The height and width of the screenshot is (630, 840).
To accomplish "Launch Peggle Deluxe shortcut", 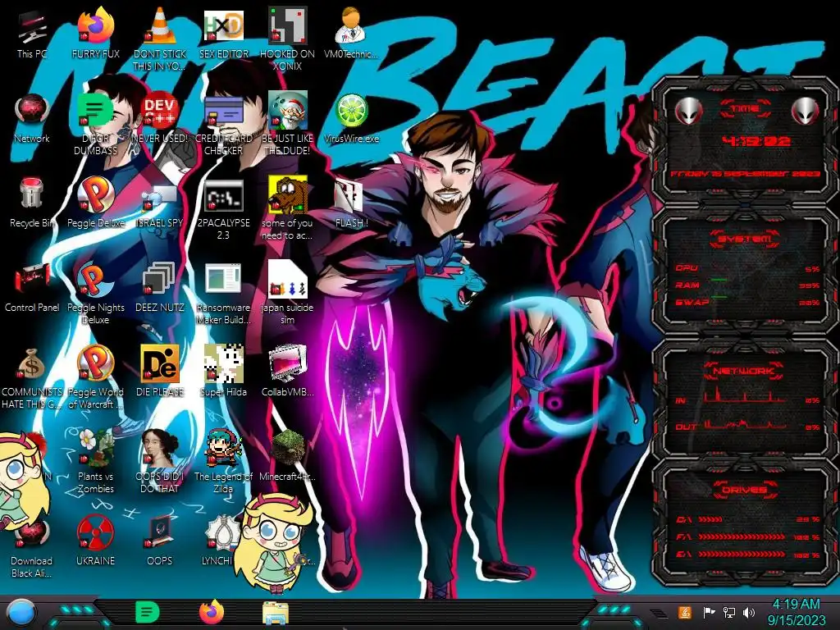I will 96,194.
